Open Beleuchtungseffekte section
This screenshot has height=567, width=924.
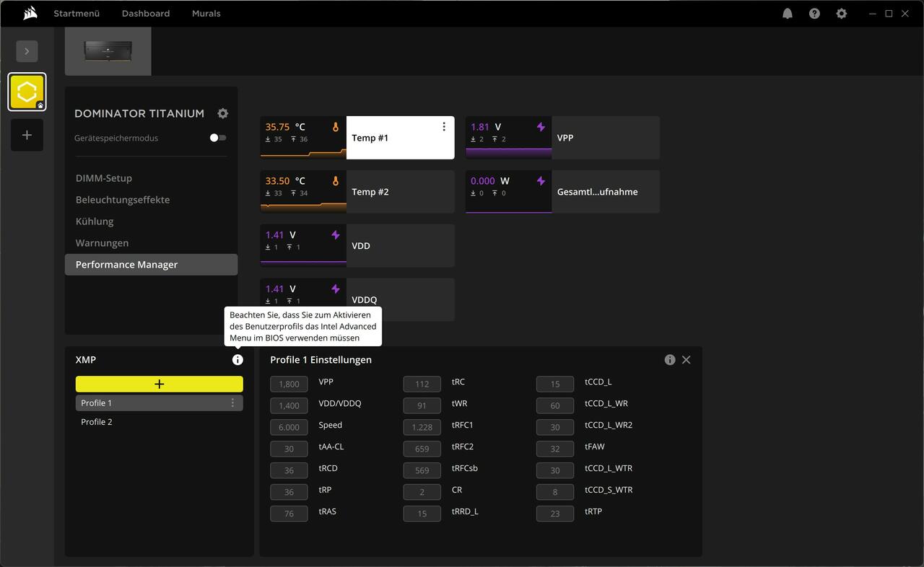123,200
